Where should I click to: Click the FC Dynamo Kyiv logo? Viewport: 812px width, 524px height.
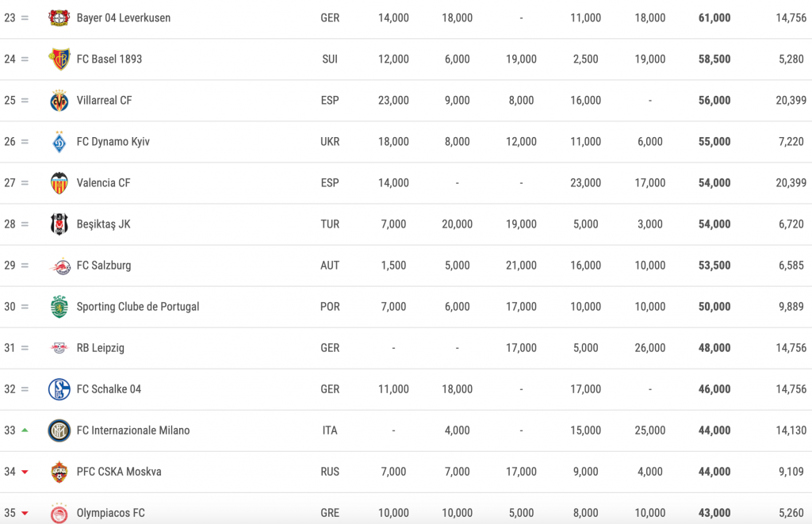point(59,141)
